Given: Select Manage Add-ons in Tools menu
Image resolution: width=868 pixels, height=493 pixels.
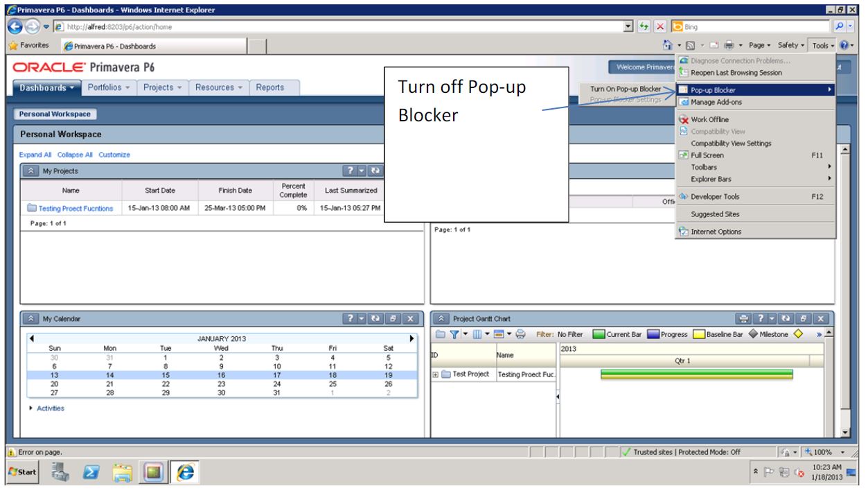Looking at the screenshot, I should coord(756,102).
